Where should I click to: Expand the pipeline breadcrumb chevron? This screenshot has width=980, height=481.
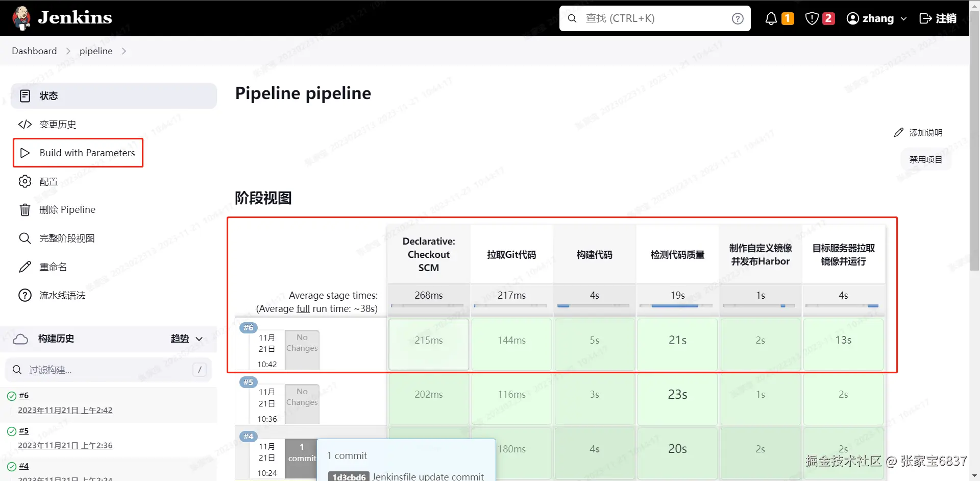tap(124, 51)
